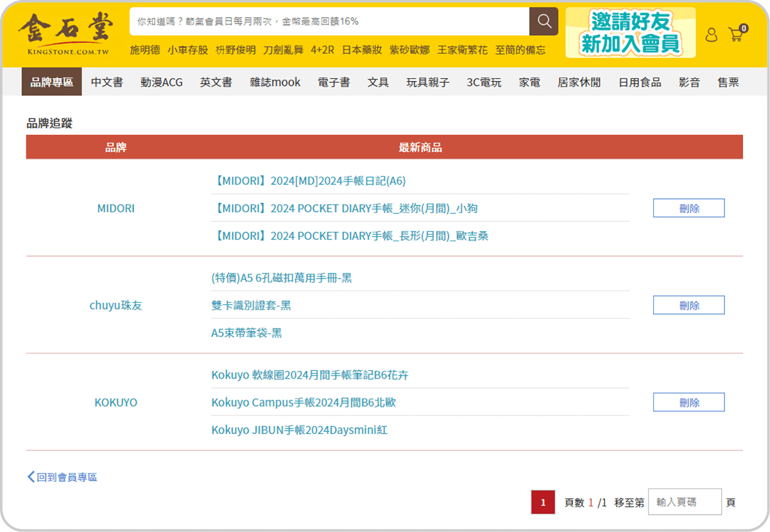
Task: Open MIDORI 2024手帳日記(A6) product link
Action: 309,181
